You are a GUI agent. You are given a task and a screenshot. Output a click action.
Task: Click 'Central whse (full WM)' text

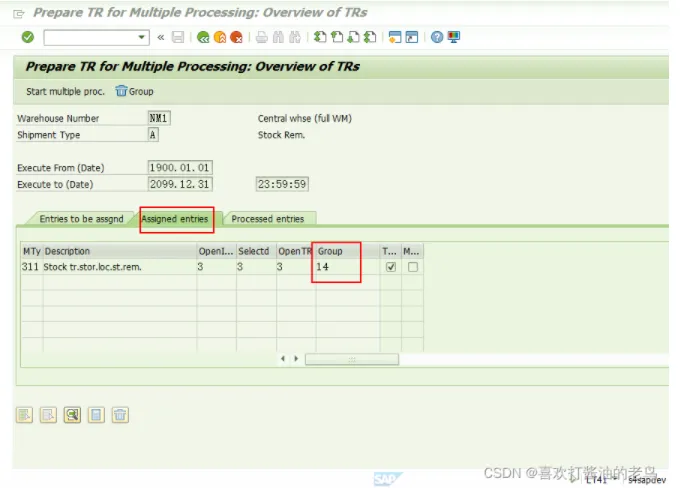[304, 118]
